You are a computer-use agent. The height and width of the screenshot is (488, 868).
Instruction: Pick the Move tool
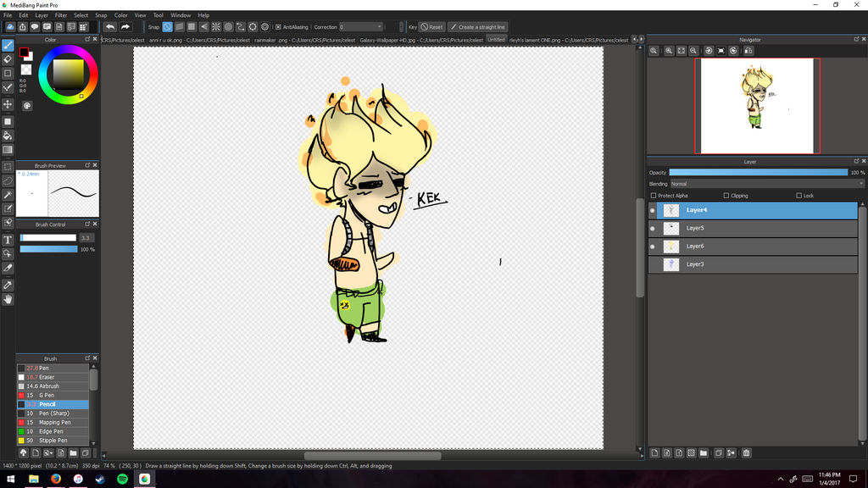(8, 104)
